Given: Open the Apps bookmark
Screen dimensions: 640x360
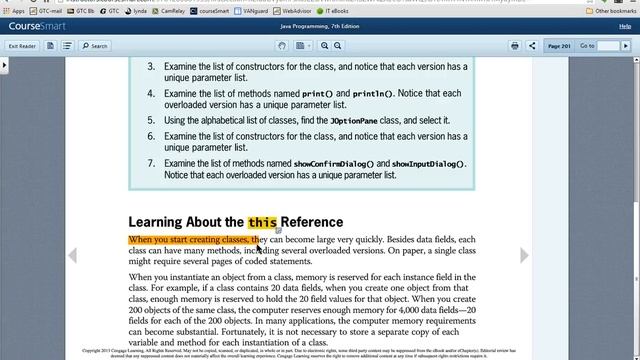Looking at the screenshot, I should (x=14, y=11).
